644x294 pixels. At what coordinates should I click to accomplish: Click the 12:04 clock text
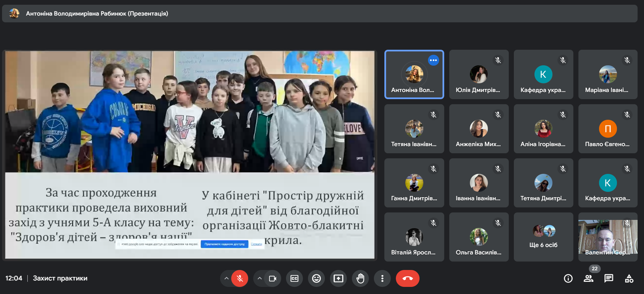(14, 278)
